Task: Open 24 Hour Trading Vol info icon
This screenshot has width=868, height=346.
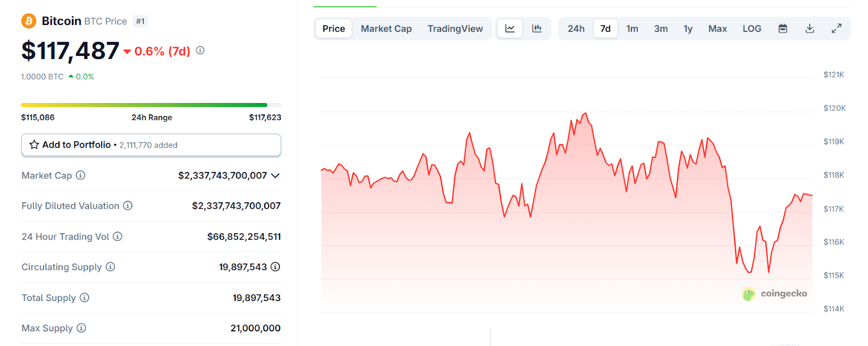Action: pyautogui.click(x=117, y=236)
